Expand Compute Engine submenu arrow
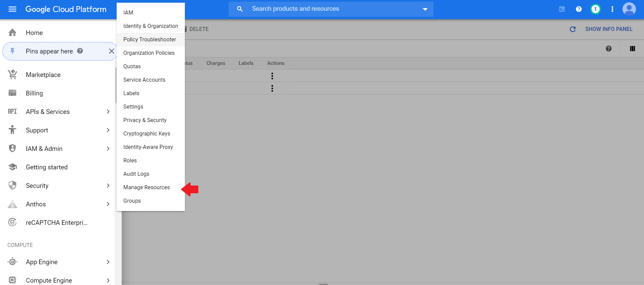 (108, 280)
